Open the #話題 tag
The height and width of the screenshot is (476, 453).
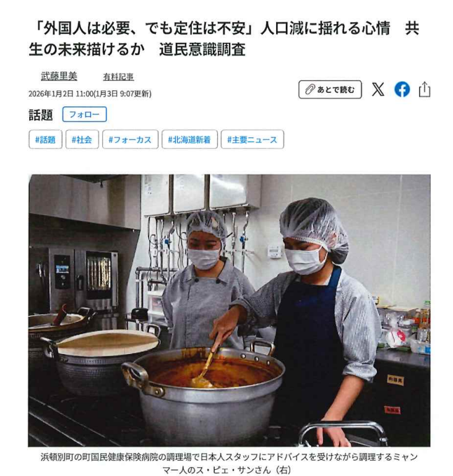click(x=46, y=139)
